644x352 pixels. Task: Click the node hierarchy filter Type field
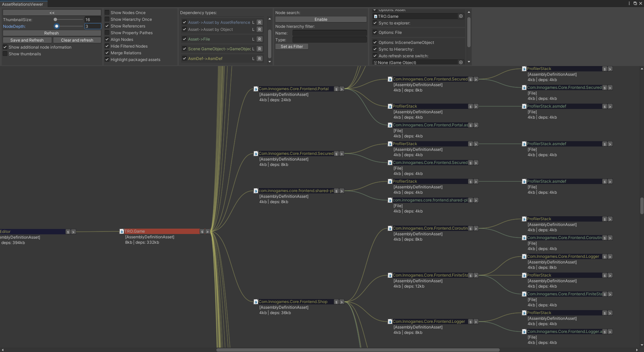pos(330,40)
